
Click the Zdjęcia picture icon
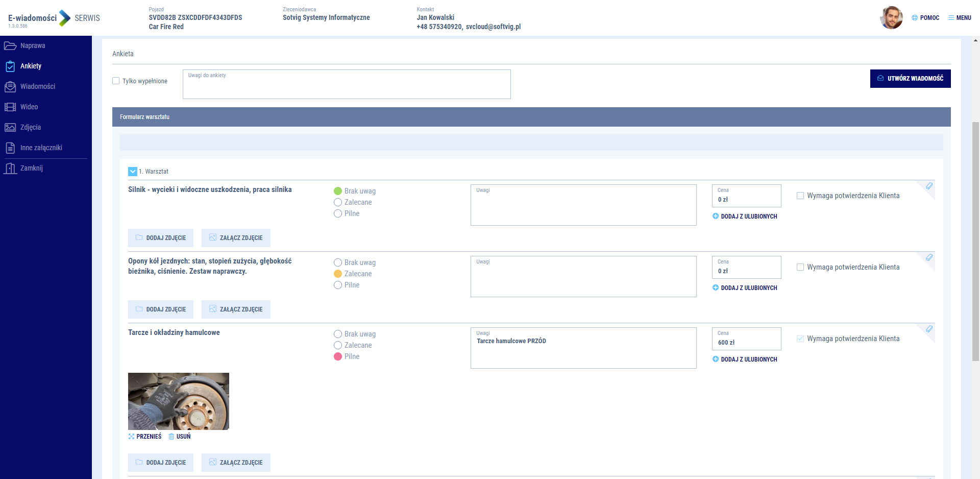click(x=10, y=128)
